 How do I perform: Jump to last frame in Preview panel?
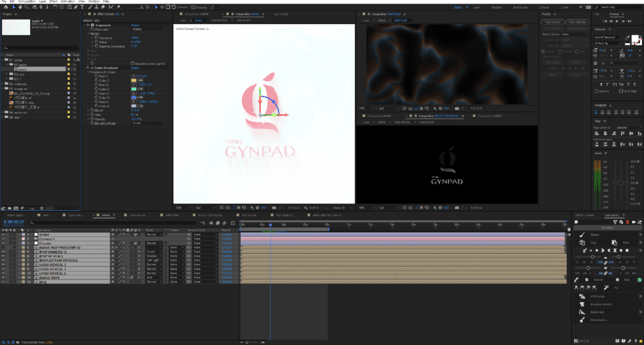click(629, 21)
